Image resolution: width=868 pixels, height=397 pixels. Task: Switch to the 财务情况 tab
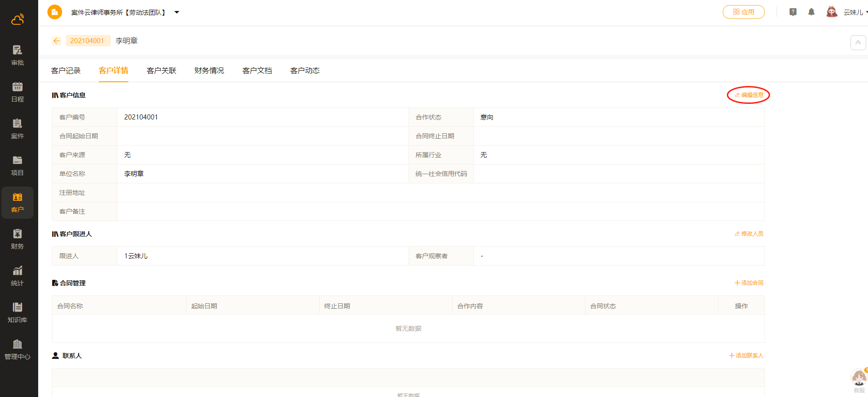point(209,71)
